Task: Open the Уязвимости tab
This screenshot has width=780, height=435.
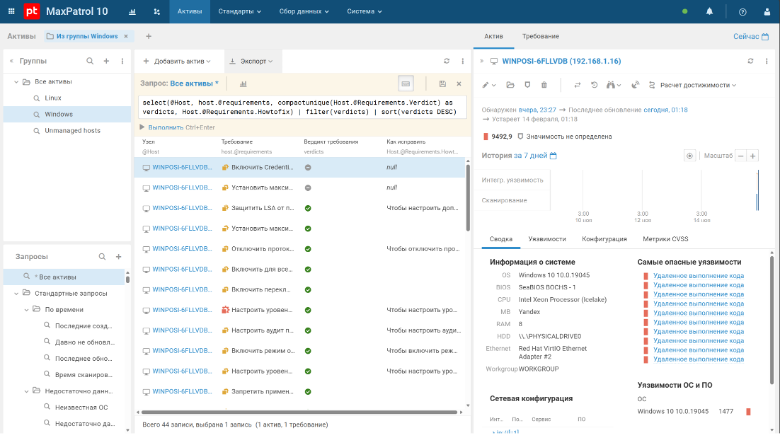Action: (547, 239)
